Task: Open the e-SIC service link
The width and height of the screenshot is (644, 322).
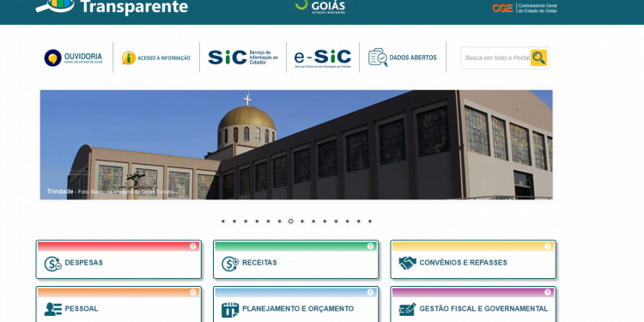Action: coord(323,58)
